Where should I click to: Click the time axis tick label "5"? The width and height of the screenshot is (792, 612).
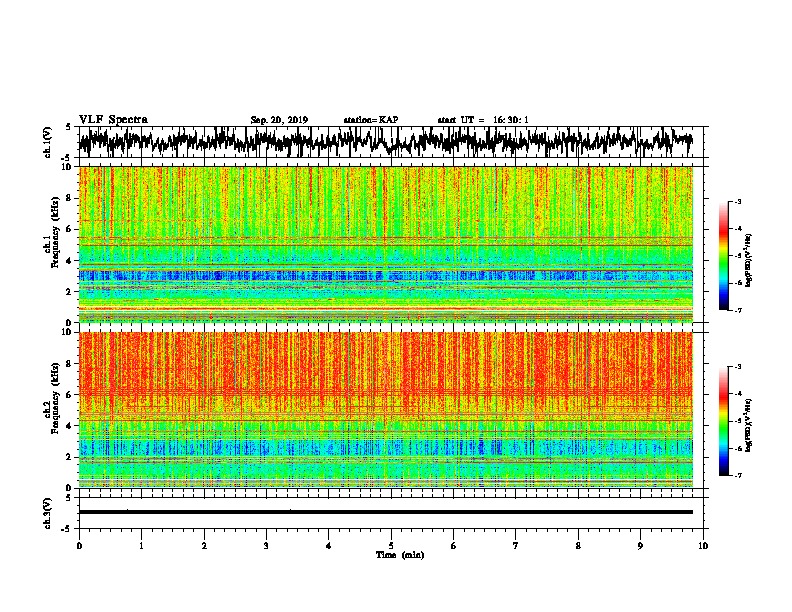point(391,546)
